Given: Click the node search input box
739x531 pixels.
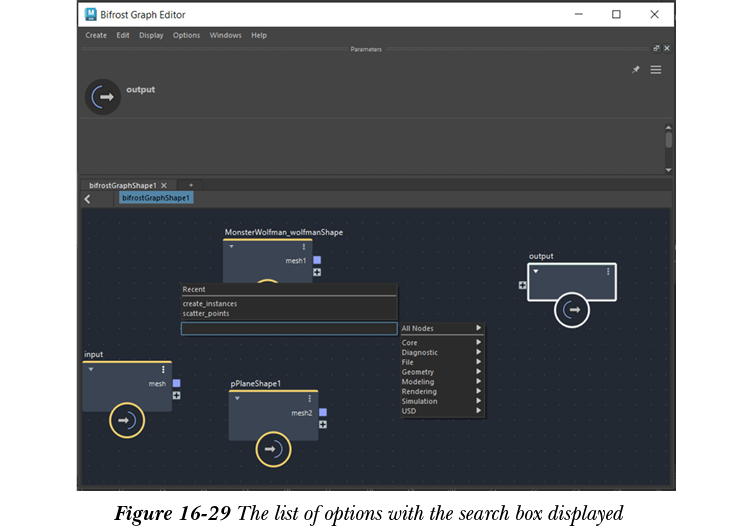Looking at the screenshot, I should 288,328.
